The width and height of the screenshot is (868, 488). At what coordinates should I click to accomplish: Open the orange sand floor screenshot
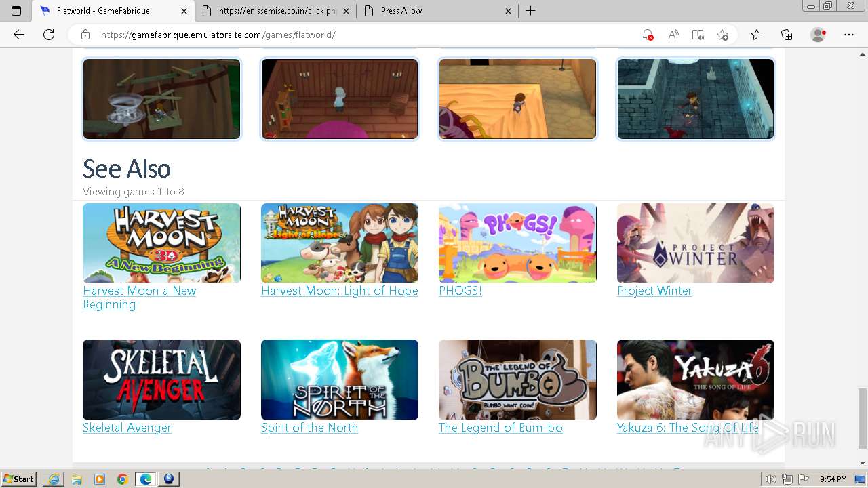517,99
